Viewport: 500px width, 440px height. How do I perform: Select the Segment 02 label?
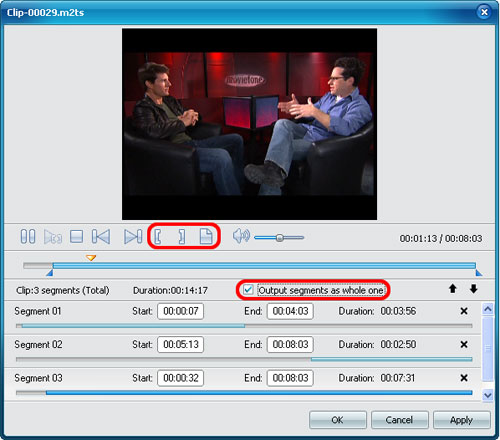tap(38, 344)
